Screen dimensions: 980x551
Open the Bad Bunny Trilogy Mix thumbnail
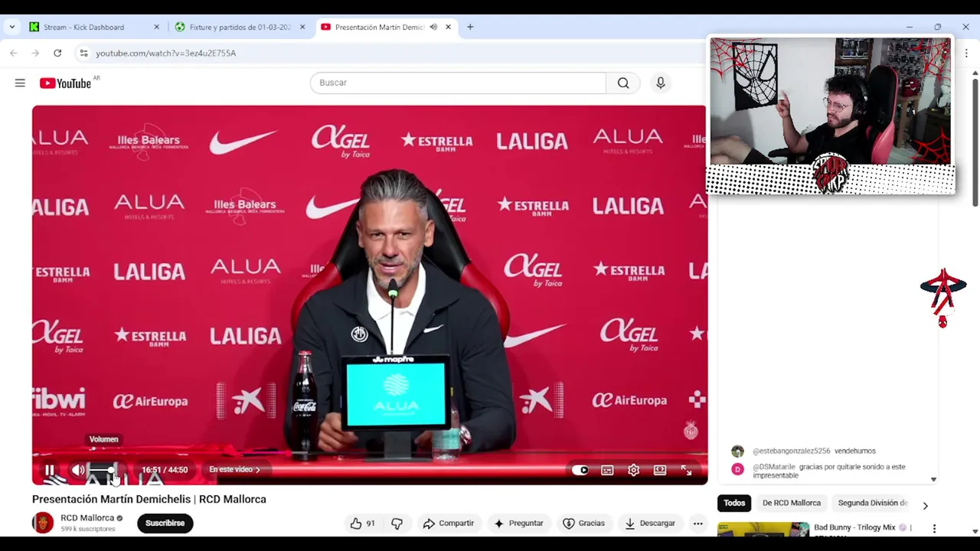pos(763,529)
